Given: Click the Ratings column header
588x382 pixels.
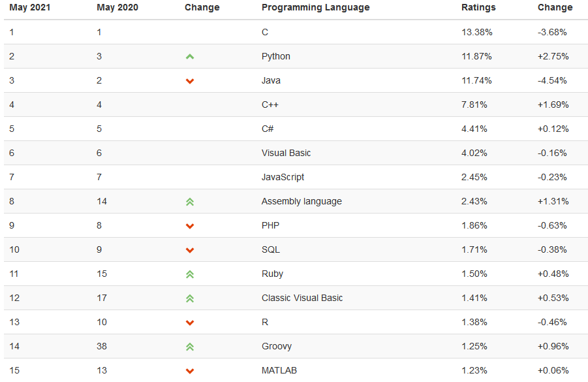Looking at the screenshot, I should point(478,7).
